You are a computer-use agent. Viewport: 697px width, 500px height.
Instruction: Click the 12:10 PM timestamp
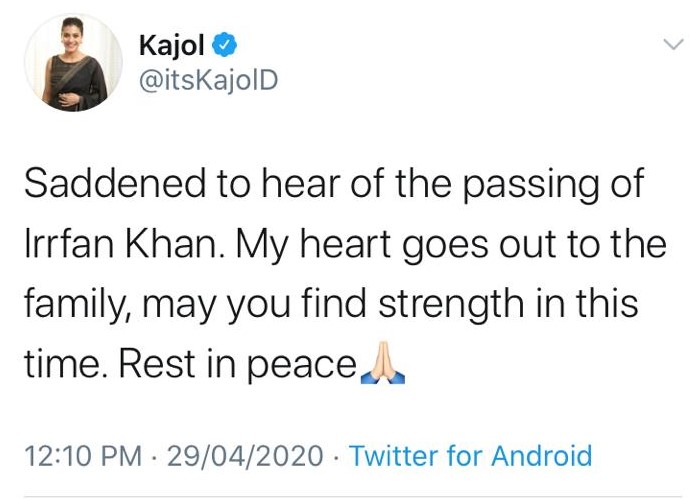pyautogui.click(x=83, y=456)
